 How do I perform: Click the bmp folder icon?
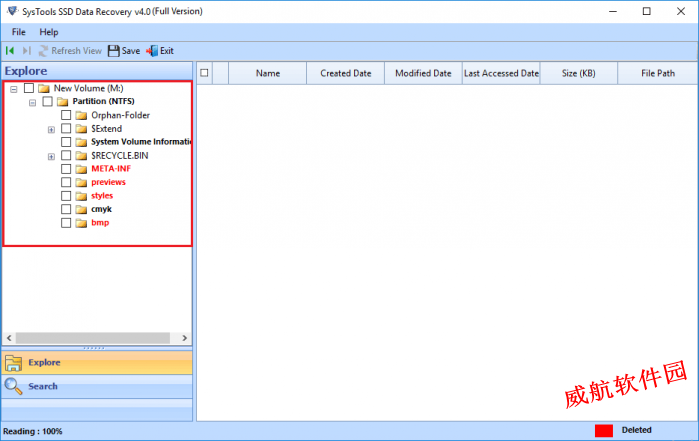81,223
